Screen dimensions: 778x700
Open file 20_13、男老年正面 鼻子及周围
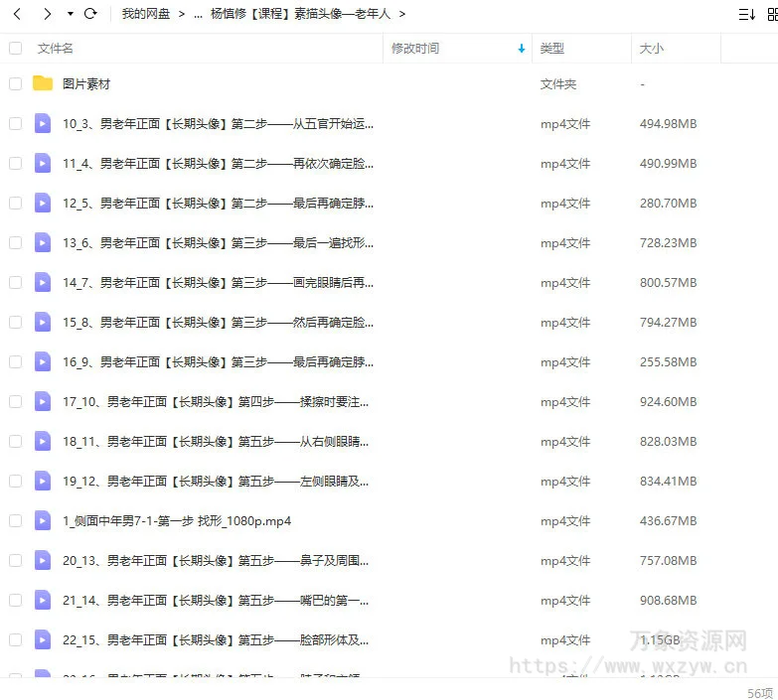click(x=216, y=560)
